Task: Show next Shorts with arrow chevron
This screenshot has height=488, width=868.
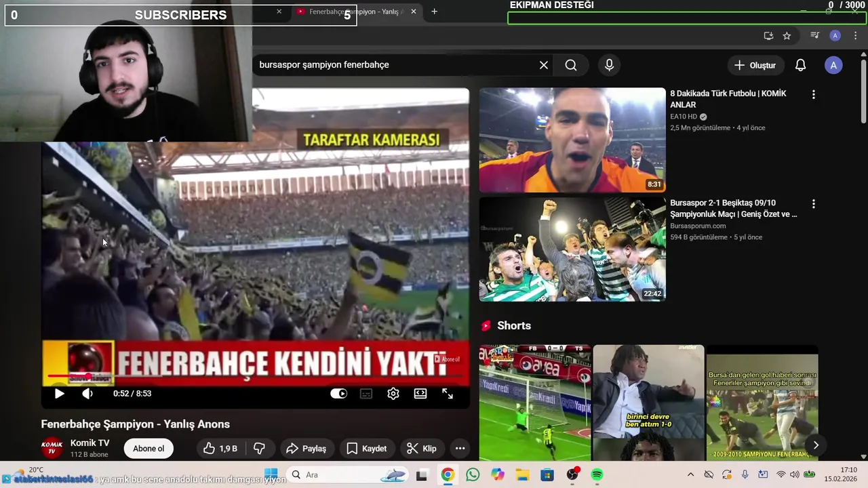Action: (x=816, y=445)
